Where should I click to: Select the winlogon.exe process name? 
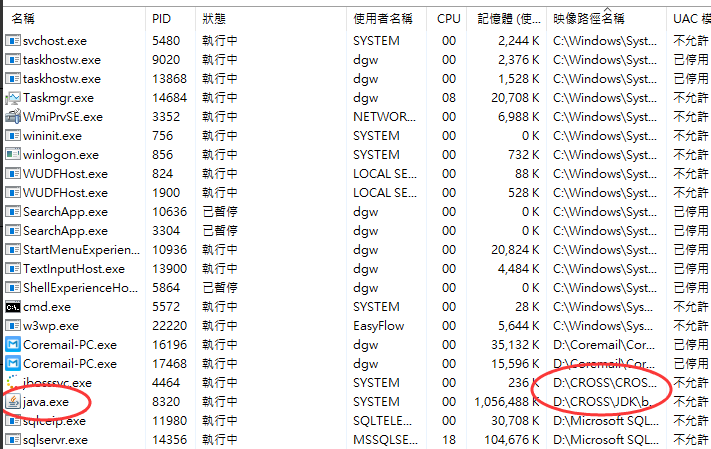click(61, 155)
